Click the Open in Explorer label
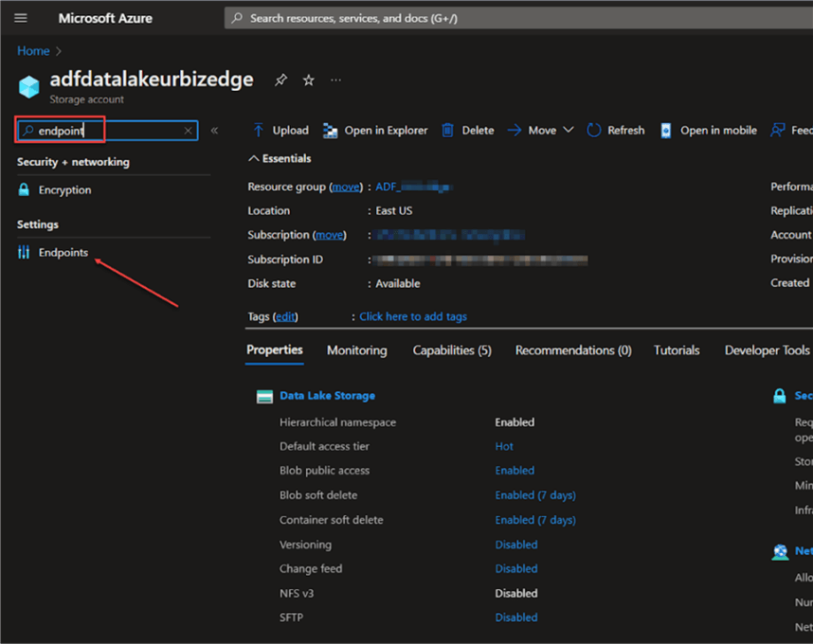This screenshot has width=813, height=644. pyautogui.click(x=386, y=131)
